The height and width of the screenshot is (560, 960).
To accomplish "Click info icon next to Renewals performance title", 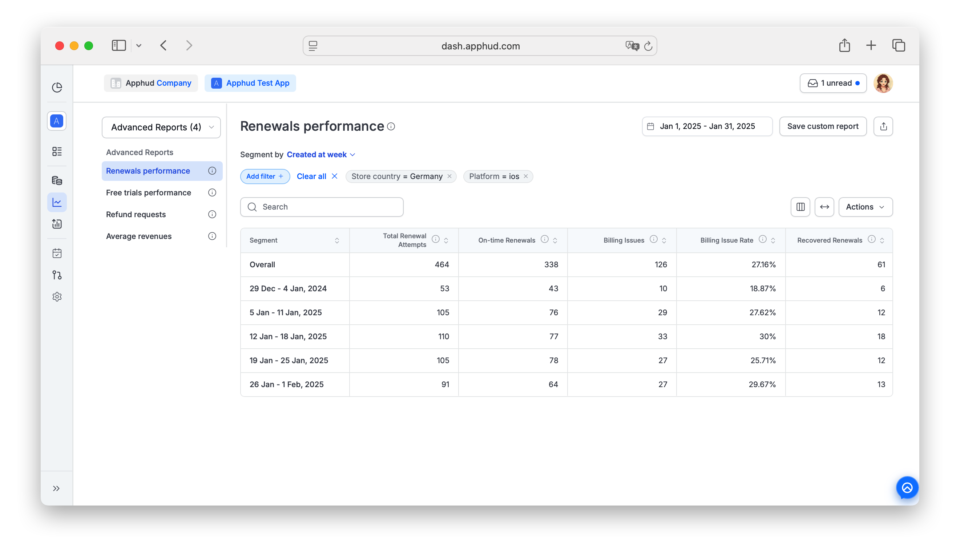I will coord(391,126).
